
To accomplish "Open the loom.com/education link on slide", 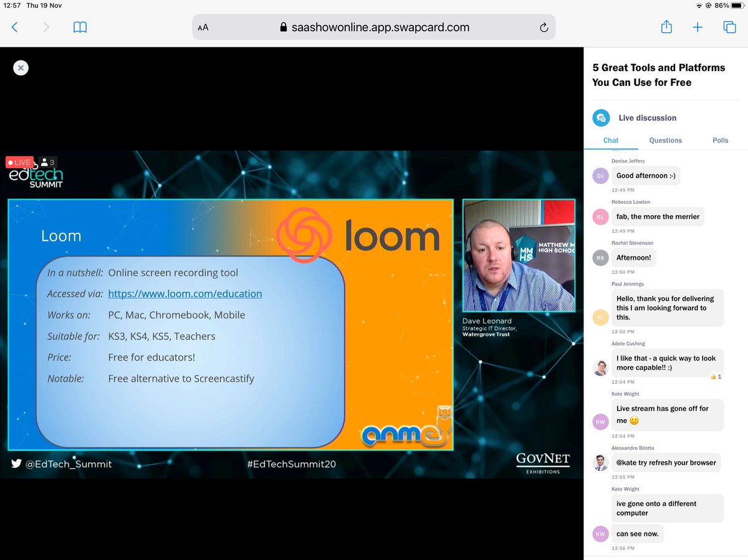I will pyautogui.click(x=185, y=293).
